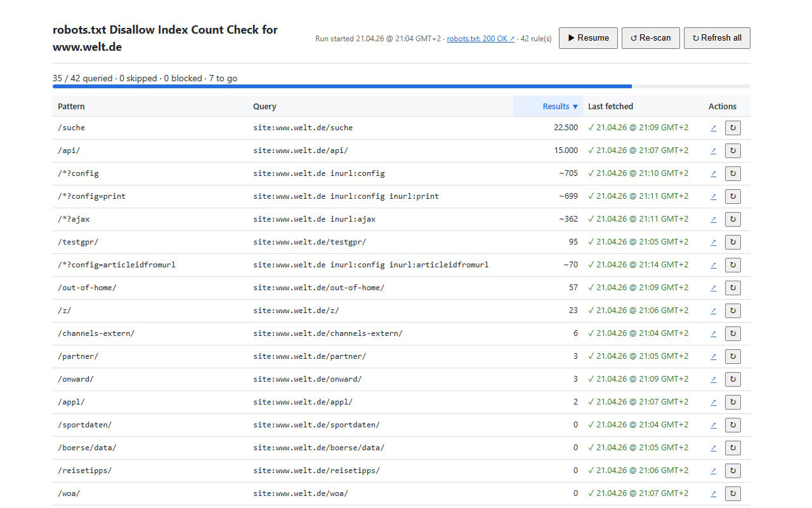Viewport: 812px width, 508px height.
Task: Refresh the /*?ajax row result
Action: tap(733, 220)
